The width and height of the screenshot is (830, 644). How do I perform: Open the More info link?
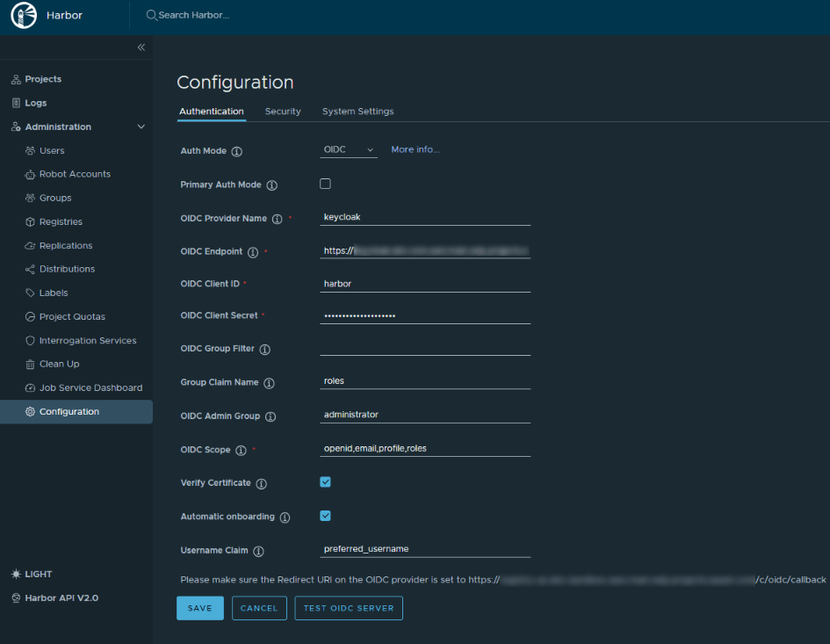[415, 149]
